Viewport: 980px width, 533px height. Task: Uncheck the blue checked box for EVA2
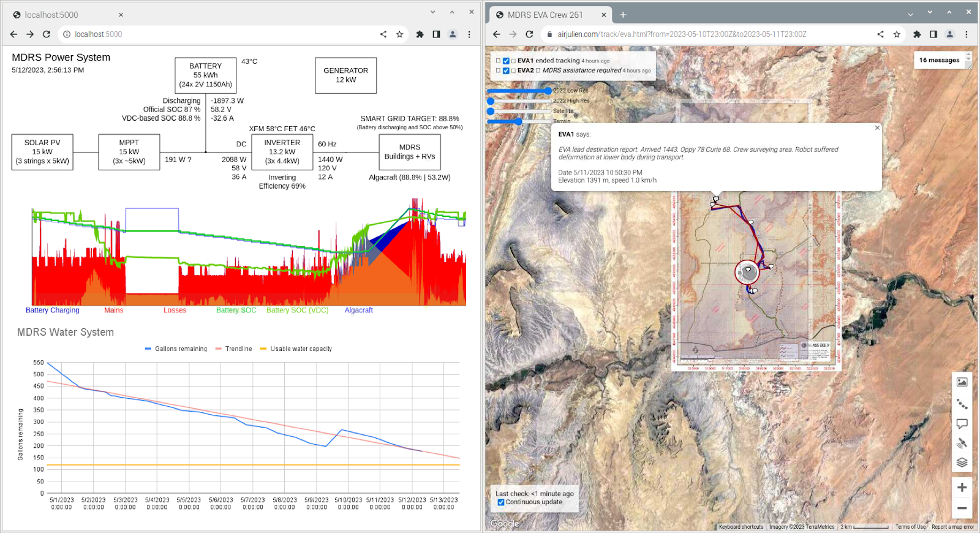506,70
